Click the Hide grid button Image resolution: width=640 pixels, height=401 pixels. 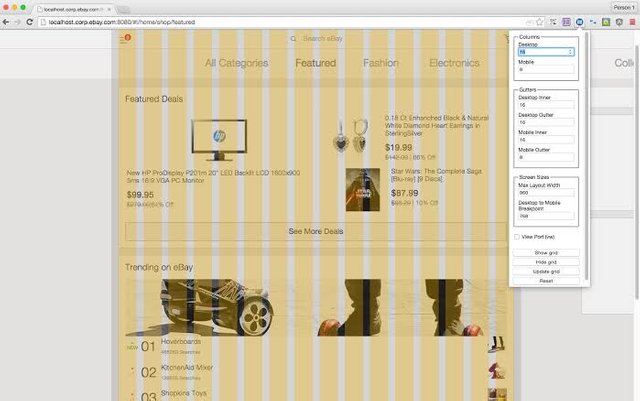click(546, 262)
